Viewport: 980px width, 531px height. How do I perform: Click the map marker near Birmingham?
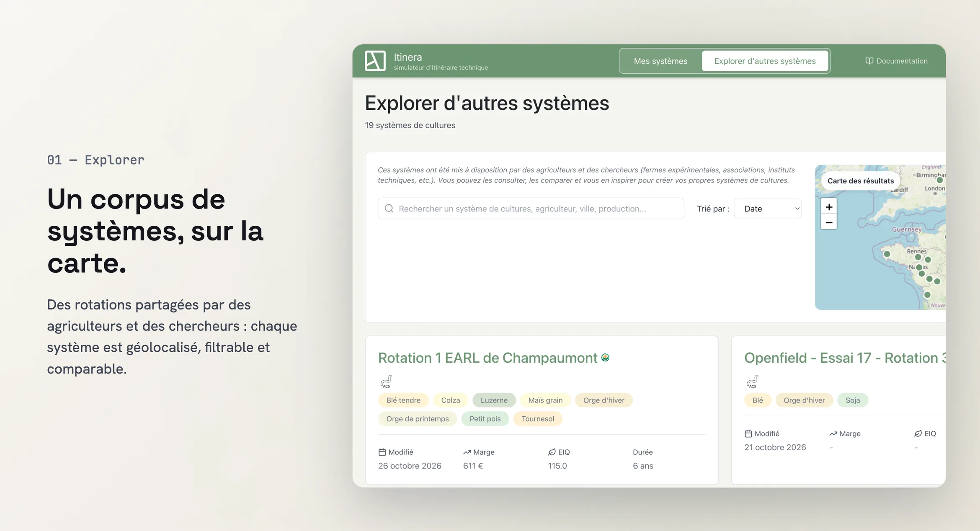(939, 180)
